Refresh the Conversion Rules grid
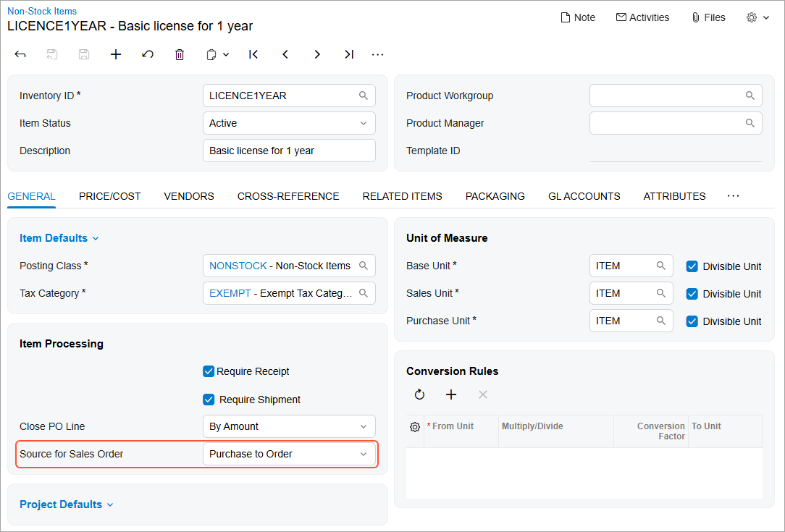The height and width of the screenshot is (532, 785). tap(419, 394)
